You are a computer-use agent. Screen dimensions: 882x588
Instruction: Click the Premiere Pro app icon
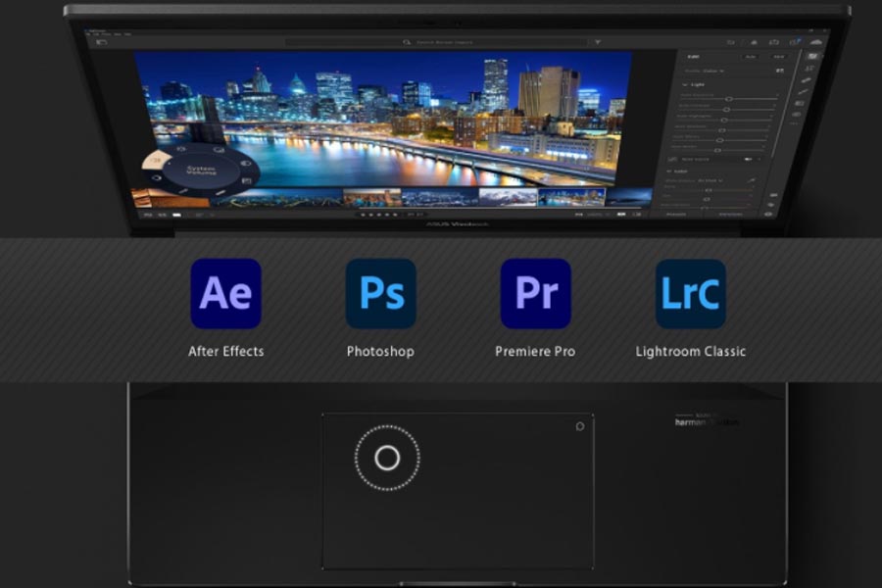(x=535, y=293)
